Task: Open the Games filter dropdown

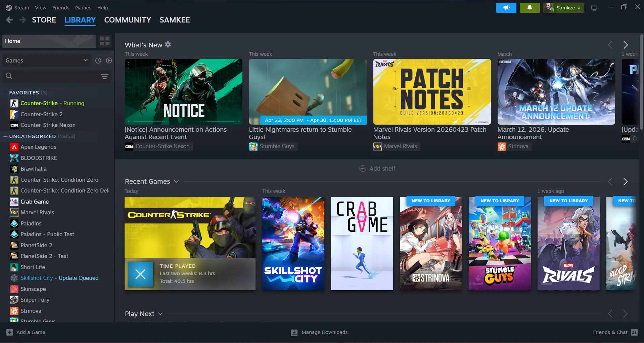Action: click(47, 60)
